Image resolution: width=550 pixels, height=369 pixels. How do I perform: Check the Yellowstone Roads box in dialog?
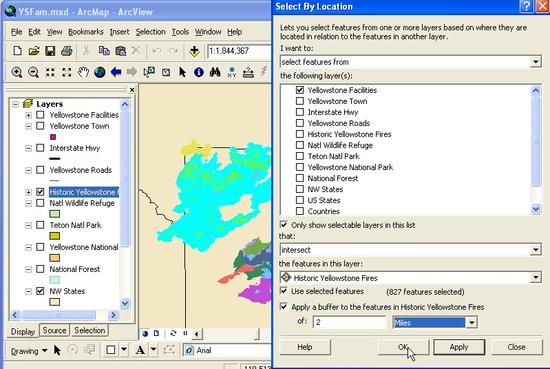300,123
